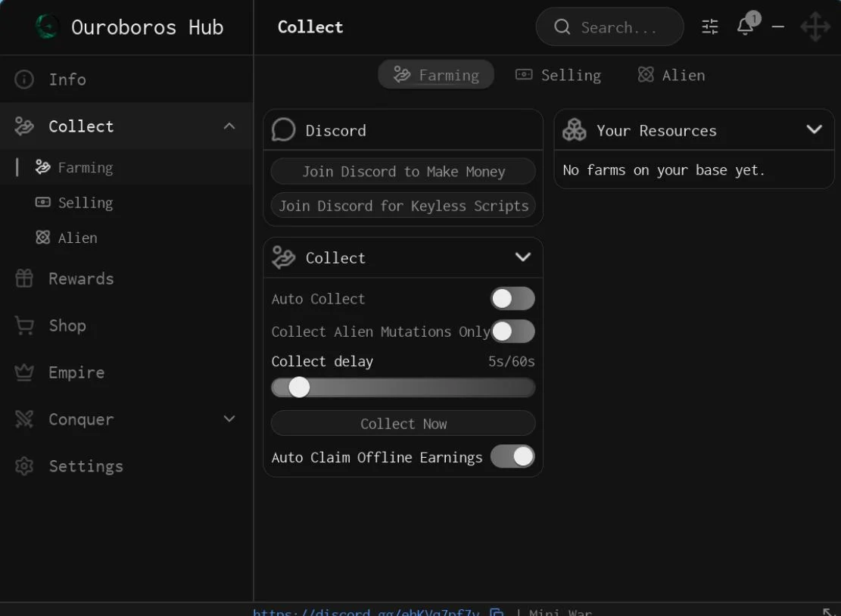Collapse Your Resources panel chevron
The image size is (841, 616).
[x=815, y=129]
